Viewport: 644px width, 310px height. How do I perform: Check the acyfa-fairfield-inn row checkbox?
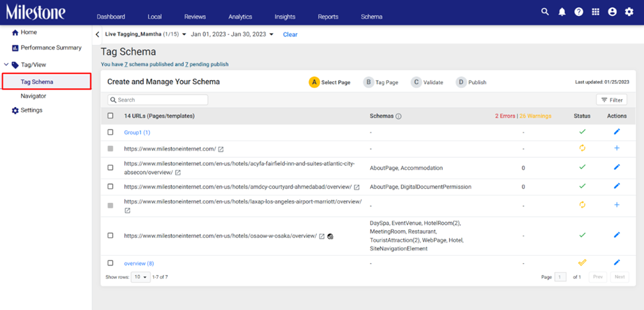tap(110, 168)
